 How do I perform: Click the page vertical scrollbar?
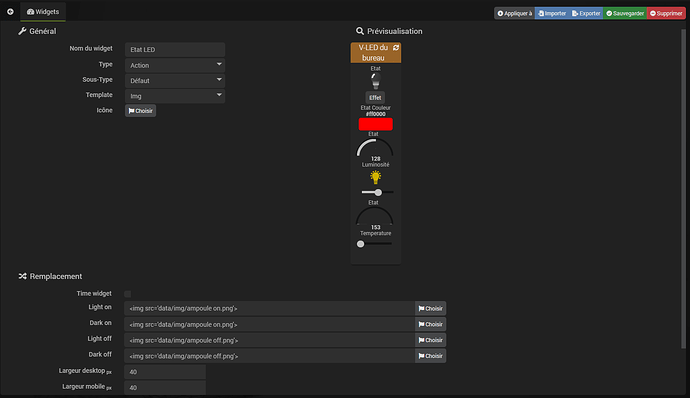[683, 189]
